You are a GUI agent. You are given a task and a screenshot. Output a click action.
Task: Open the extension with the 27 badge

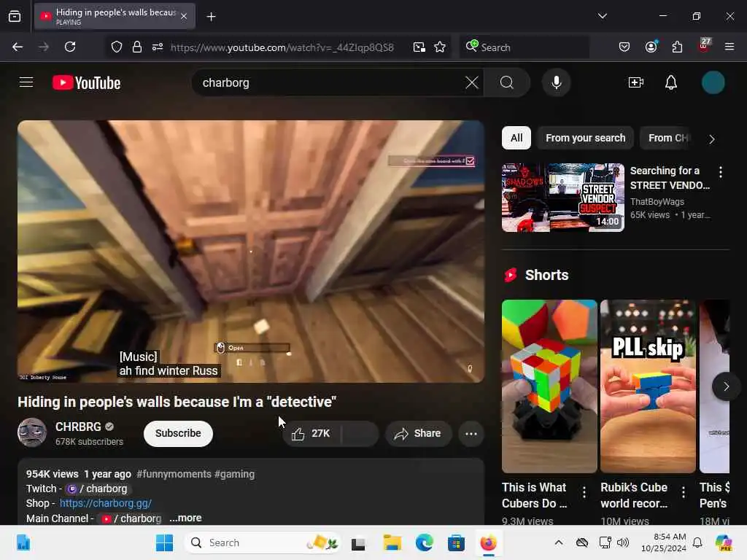coord(704,46)
